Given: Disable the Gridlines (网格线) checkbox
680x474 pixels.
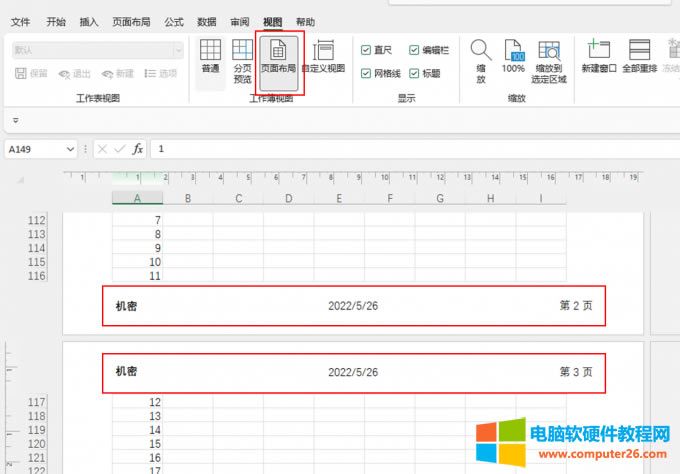Looking at the screenshot, I should pos(366,73).
